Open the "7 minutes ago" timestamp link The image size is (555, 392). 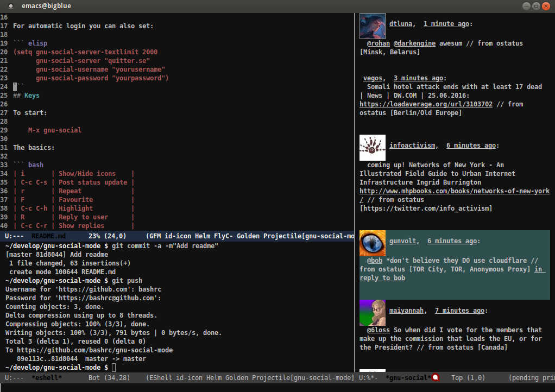(460, 310)
